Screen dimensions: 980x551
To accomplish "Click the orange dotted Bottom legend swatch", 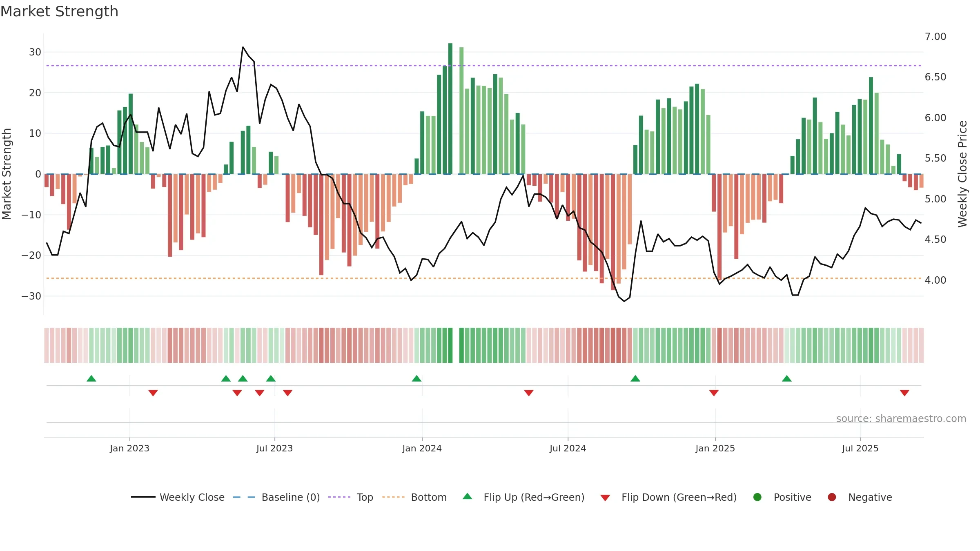I will 393,497.
